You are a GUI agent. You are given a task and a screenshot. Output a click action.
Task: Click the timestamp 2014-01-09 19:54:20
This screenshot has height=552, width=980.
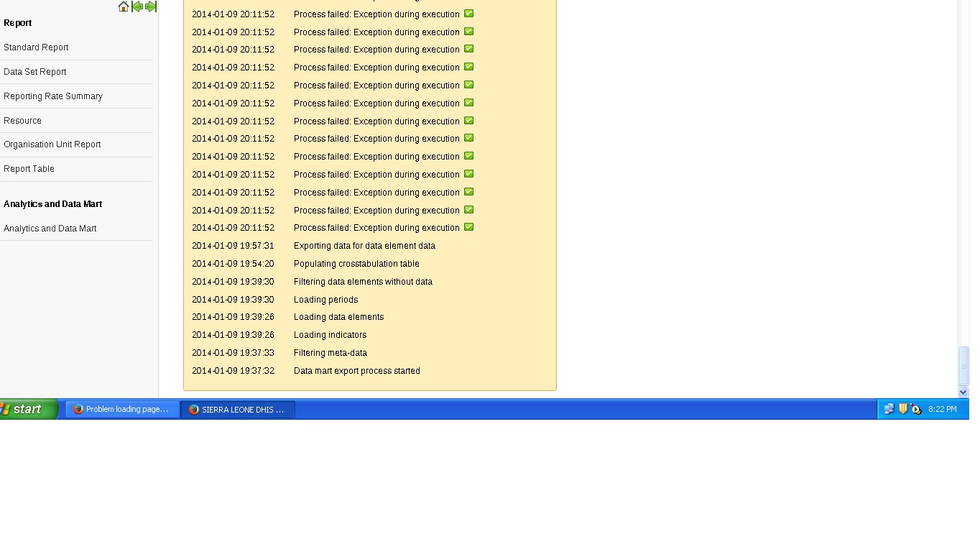click(x=233, y=264)
